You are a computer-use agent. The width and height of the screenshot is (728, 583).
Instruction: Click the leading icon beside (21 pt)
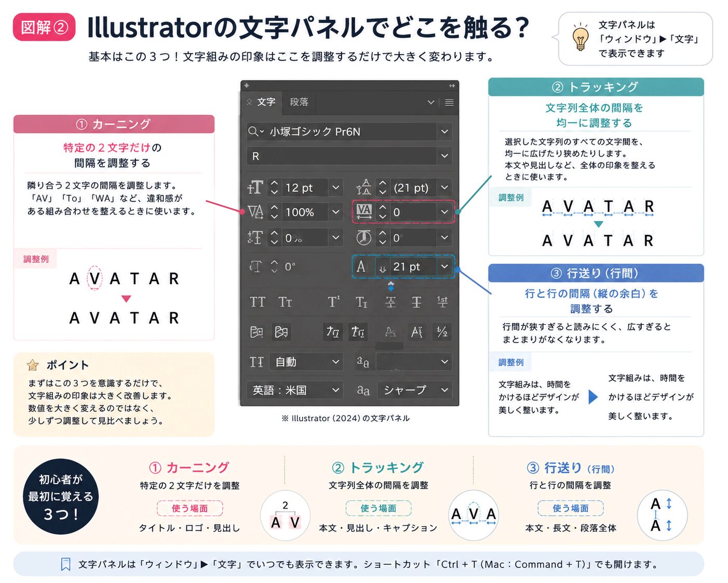pos(364,188)
